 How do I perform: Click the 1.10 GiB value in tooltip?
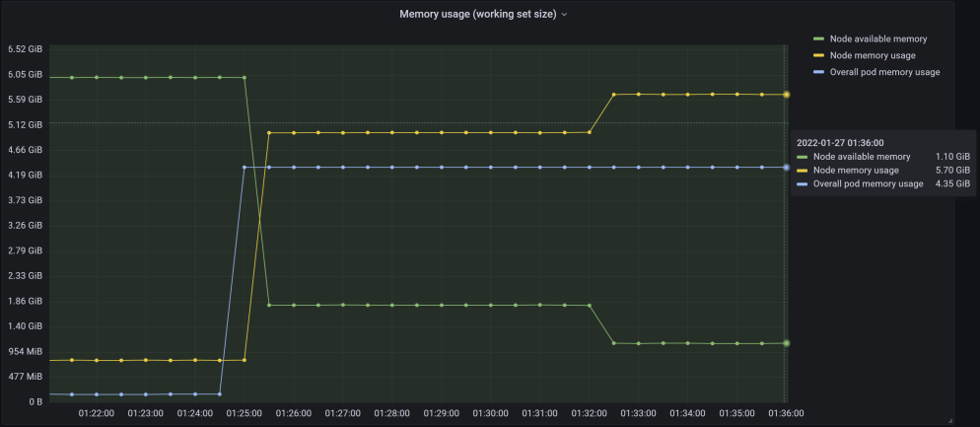point(953,156)
